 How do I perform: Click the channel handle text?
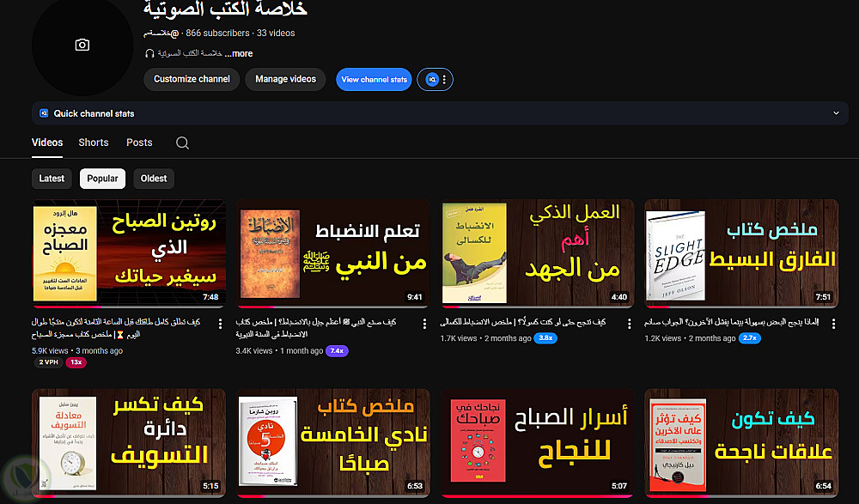pyautogui.click(x=161, y=33)
